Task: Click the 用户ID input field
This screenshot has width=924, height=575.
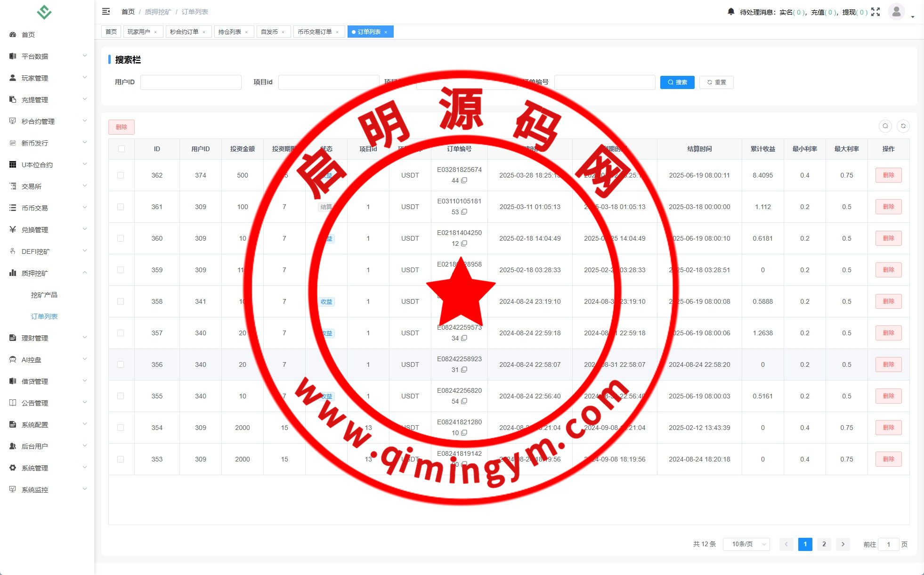Action: [191, 82]
